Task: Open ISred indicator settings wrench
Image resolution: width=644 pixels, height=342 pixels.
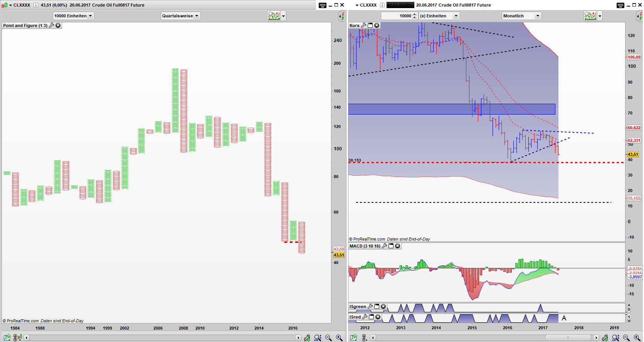Action: point(365,317)
